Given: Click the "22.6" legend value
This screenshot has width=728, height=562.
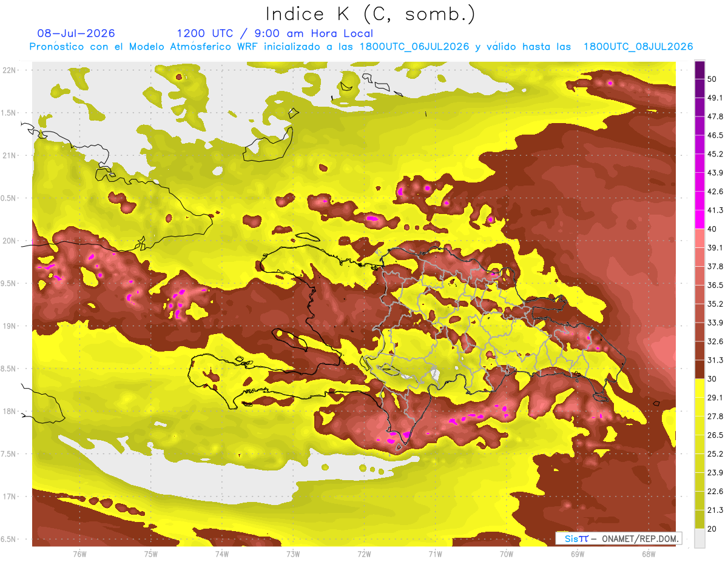Looking at the screenshot, I should [715, 491].
